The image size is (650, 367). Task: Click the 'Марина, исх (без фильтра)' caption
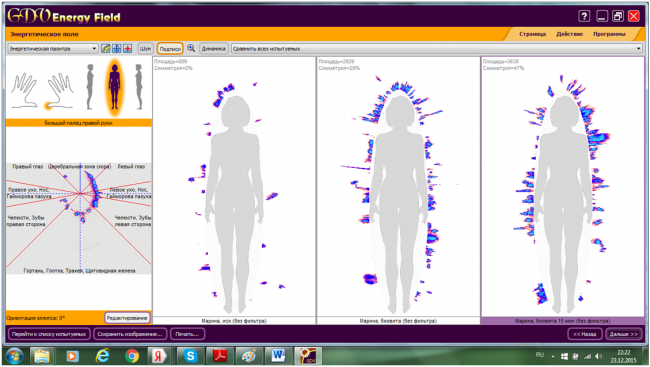click(x=234, y=321)
